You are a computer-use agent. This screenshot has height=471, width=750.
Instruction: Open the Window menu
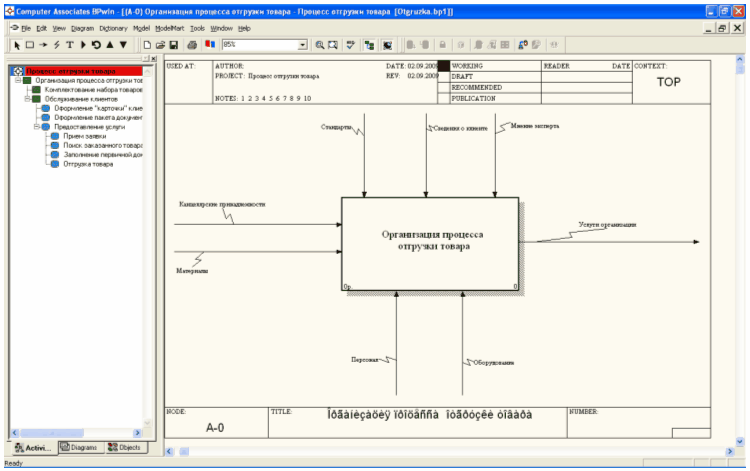(x=221, y=29)
